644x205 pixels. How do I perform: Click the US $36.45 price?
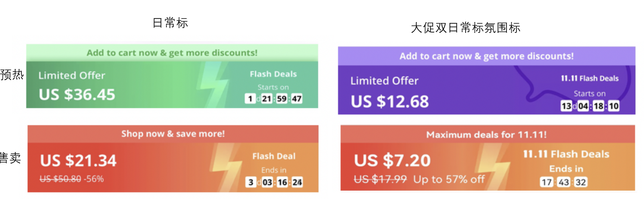pos(77,95)
